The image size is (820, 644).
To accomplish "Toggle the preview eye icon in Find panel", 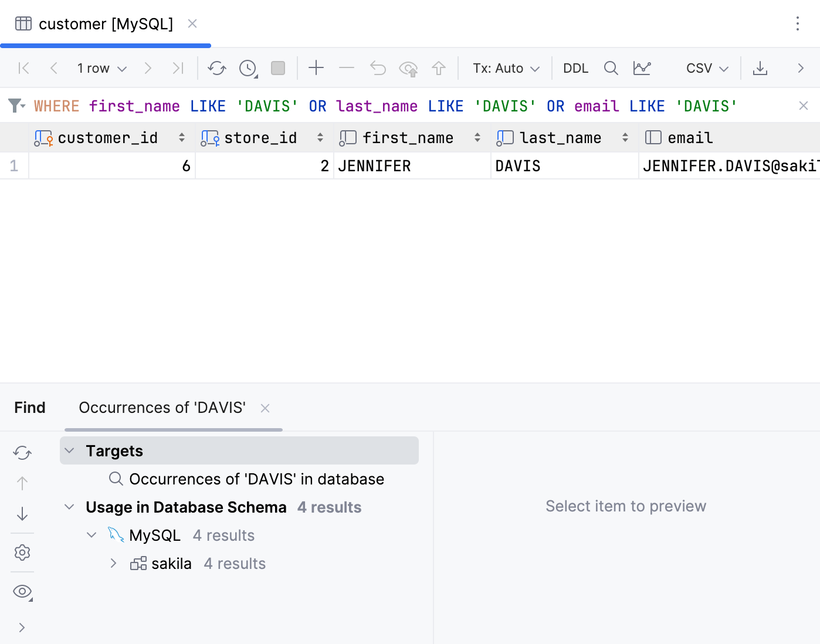I will point(22,591).
